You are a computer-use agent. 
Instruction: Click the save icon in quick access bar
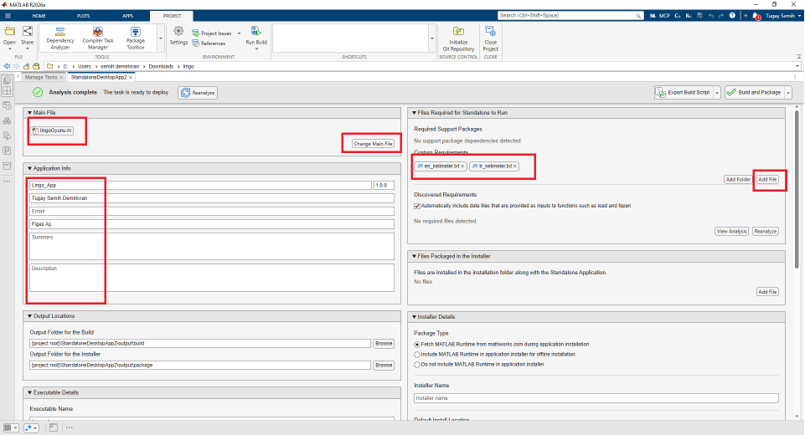700,16
